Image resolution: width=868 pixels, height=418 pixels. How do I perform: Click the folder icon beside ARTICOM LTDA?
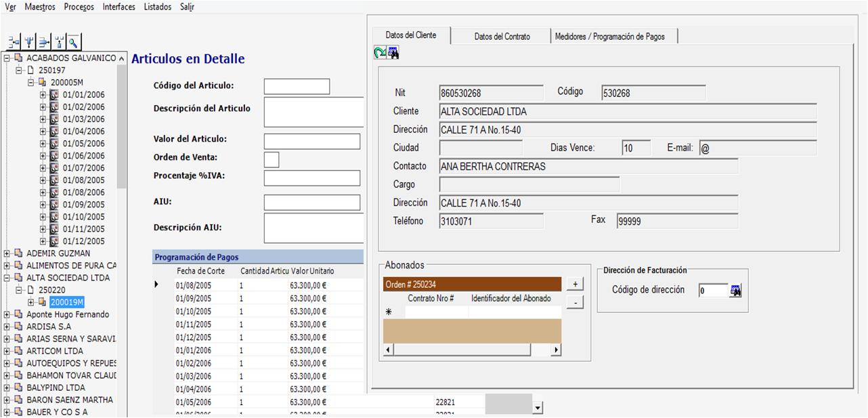(x=18, y=351)
